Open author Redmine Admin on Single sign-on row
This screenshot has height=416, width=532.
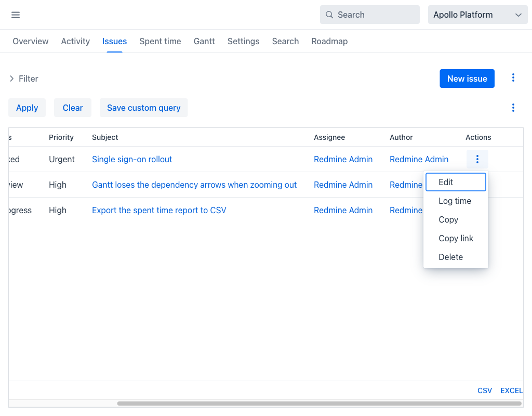419,159
